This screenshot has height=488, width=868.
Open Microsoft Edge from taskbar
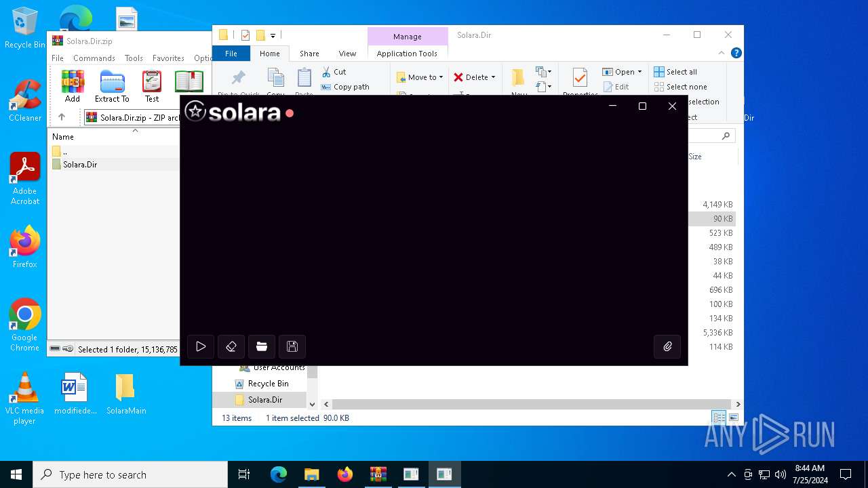[x=279, y=474]
